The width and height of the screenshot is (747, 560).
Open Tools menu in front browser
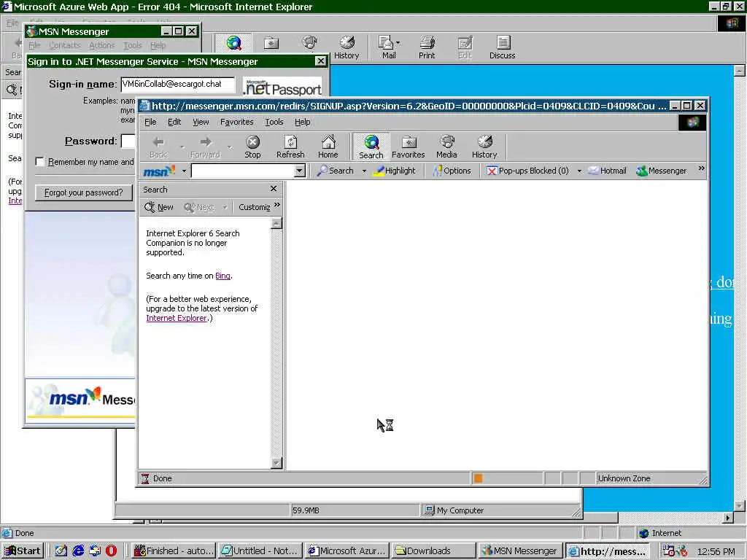click(274, 122)
